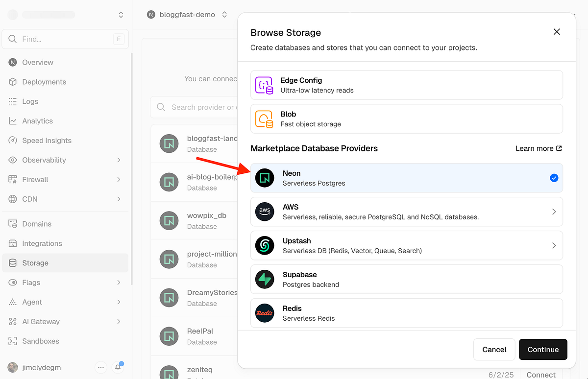Click the Edge Config icon
The image size is (588, 379).
coord(265,85)
